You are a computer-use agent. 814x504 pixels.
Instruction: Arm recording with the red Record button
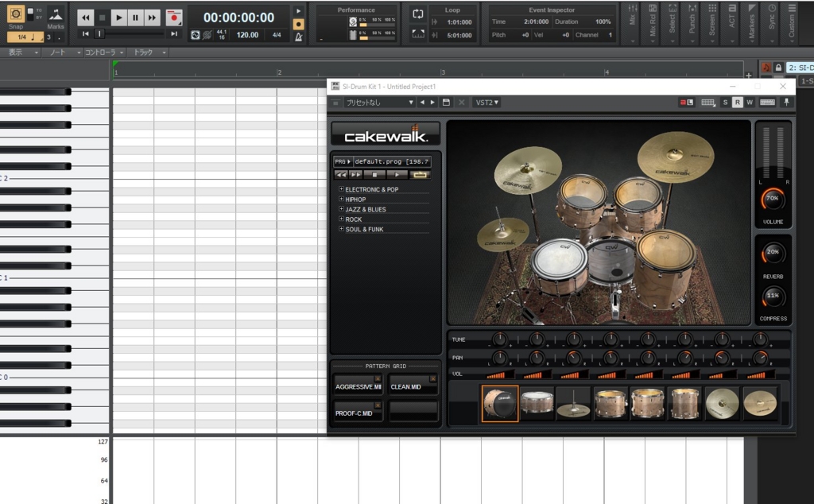[x=174, y=17]
